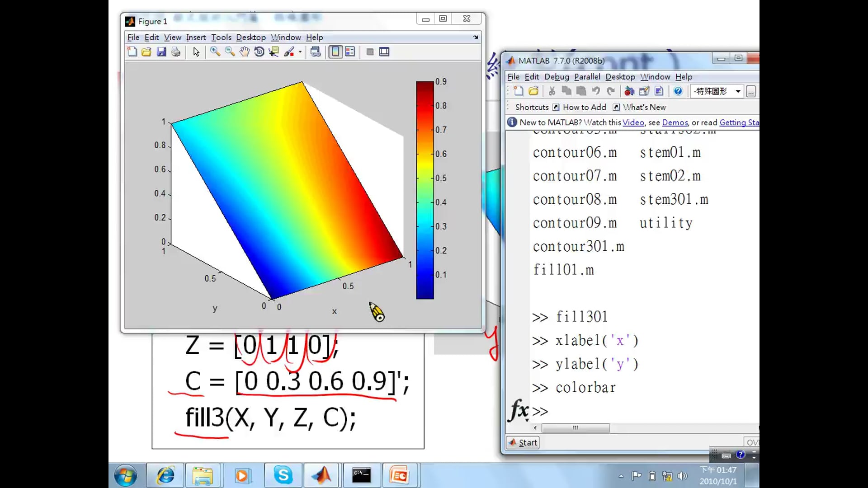Click the How to Add shortcut

584,107
